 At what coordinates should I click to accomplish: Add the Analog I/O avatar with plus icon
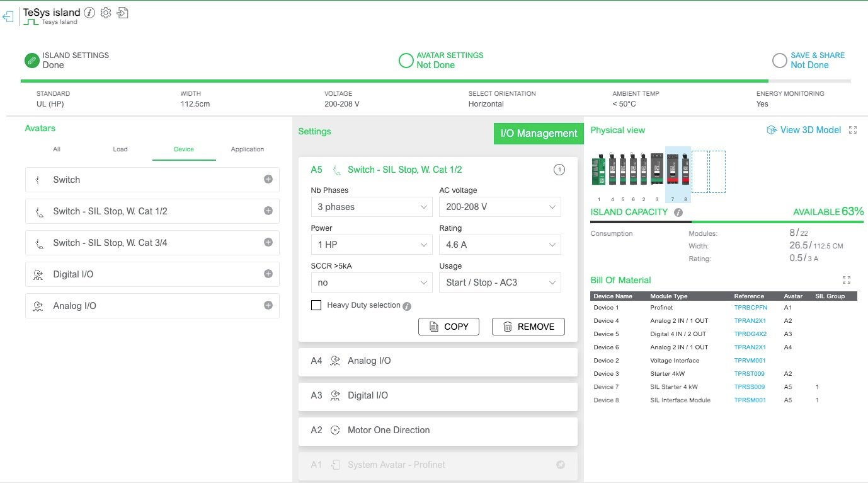tap(268, 306)
